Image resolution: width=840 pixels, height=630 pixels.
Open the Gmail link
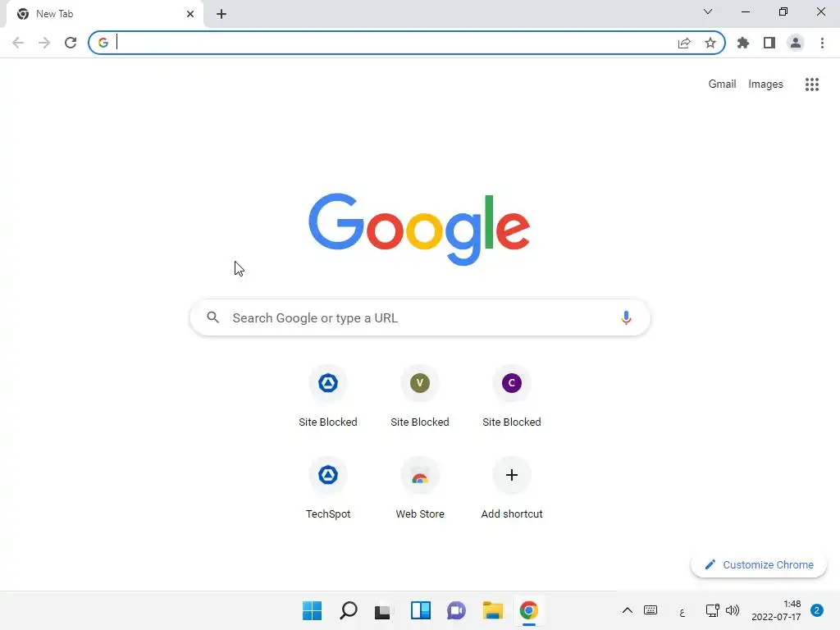[x=722, y=84]
